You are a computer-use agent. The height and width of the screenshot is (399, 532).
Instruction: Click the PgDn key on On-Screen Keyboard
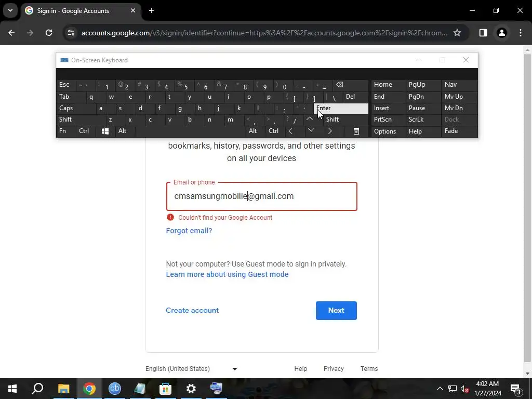[423, 97]
